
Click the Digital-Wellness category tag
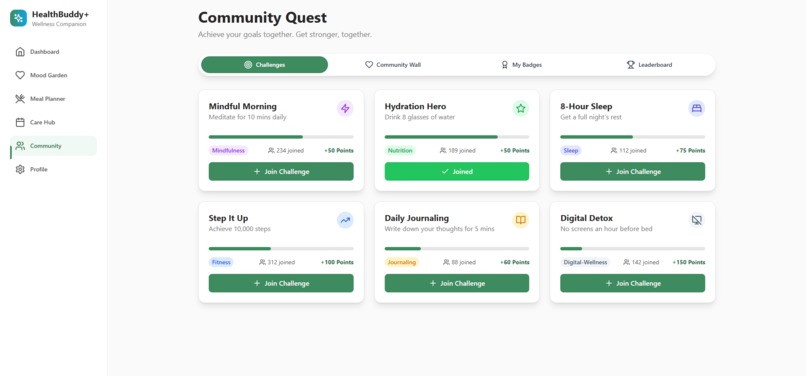coord(585,262)
